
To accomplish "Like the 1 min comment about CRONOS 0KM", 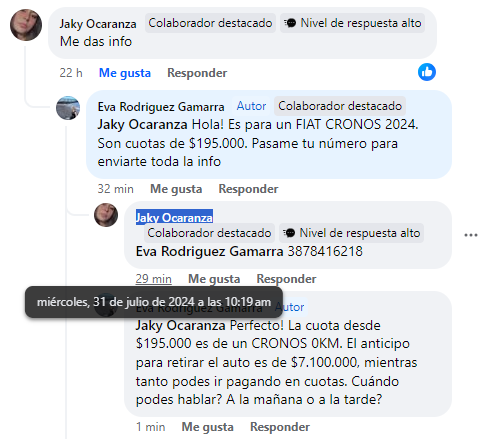I will (x=207, y=427).
